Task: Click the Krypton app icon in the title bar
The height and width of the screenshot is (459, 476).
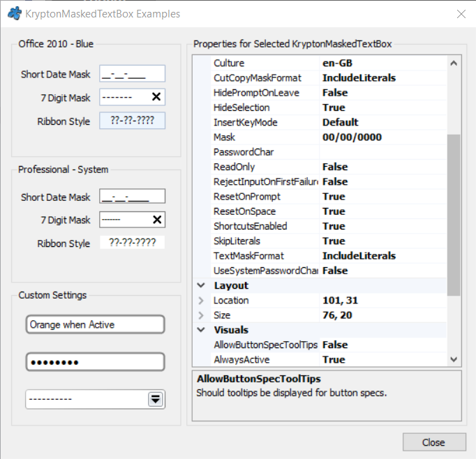Action: point(14,14)
